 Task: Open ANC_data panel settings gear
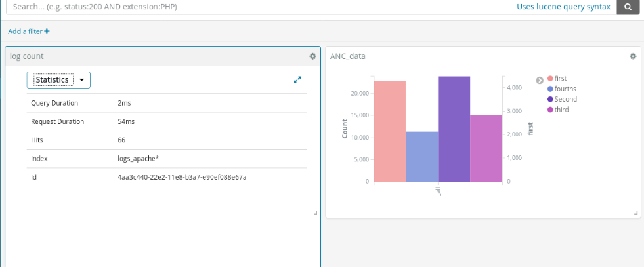pos(633,56)
